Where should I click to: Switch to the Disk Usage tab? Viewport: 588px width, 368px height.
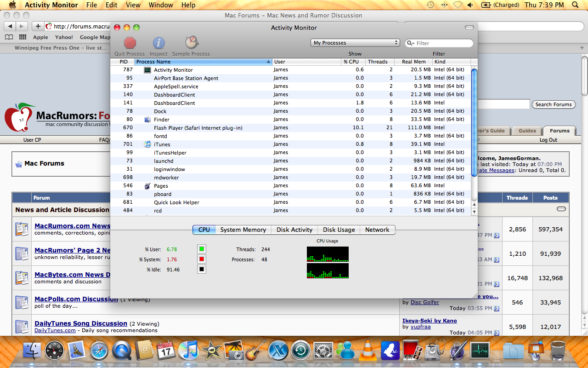[x=339, y=230]
